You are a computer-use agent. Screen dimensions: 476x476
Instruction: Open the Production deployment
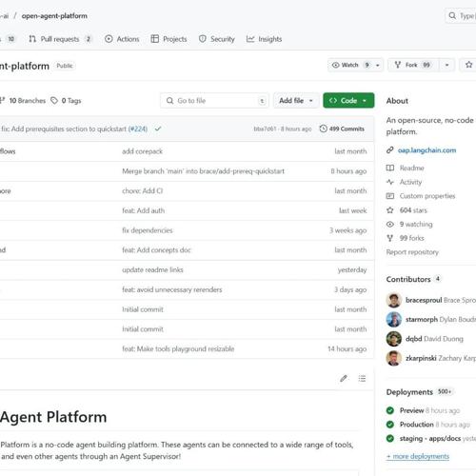point(416,425)
